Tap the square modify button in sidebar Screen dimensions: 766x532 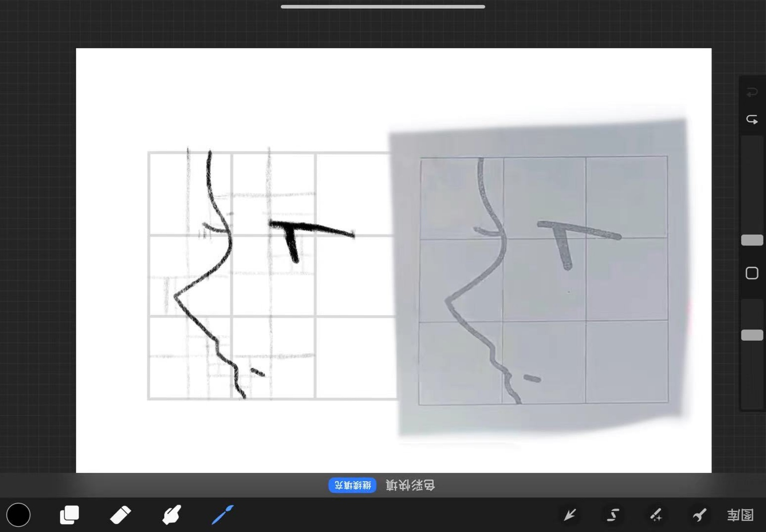click(752, 273)
